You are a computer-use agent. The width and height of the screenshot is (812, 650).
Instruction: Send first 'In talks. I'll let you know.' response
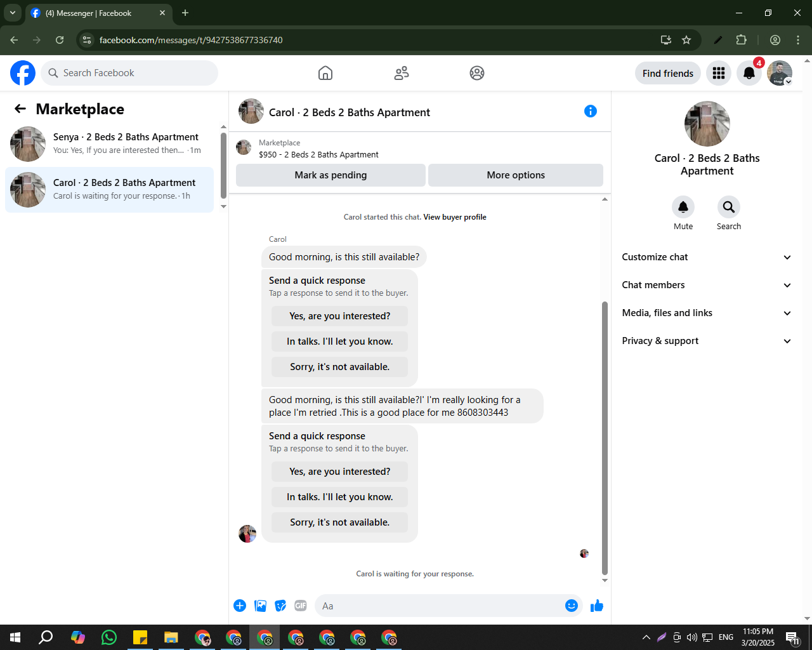[x=339, y=342]
